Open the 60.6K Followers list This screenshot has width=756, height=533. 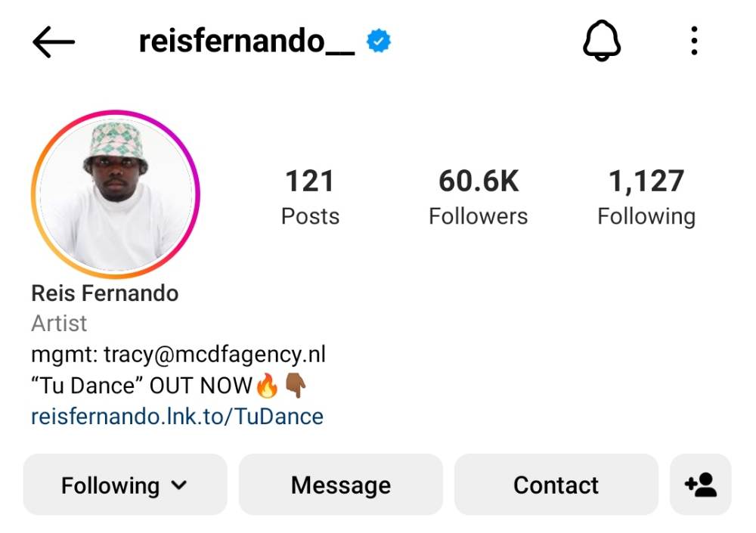point(479,197)
